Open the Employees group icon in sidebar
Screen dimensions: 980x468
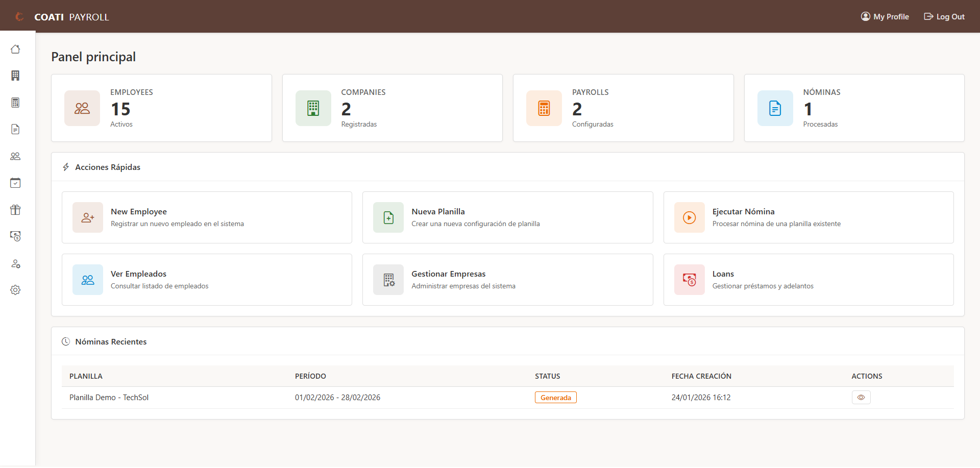(16, 156)
